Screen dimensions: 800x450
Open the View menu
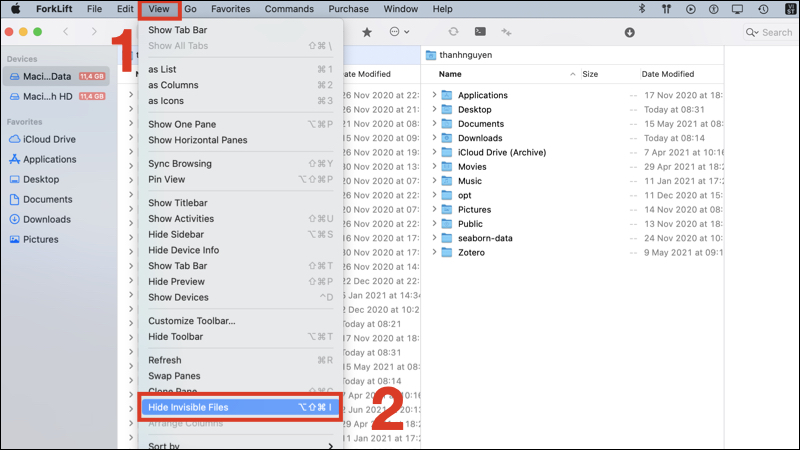coord(159,9)
